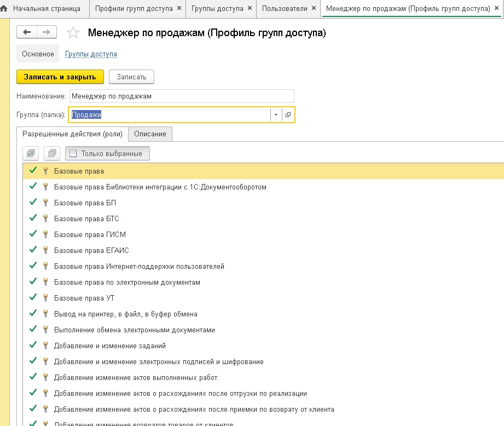Uncheck all roles icon button
This screenshot has width=504, height=426.
tap(52, 153)
